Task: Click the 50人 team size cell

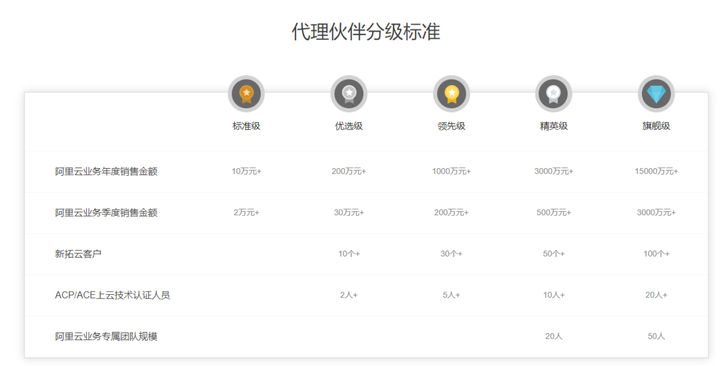Action: 656,337
